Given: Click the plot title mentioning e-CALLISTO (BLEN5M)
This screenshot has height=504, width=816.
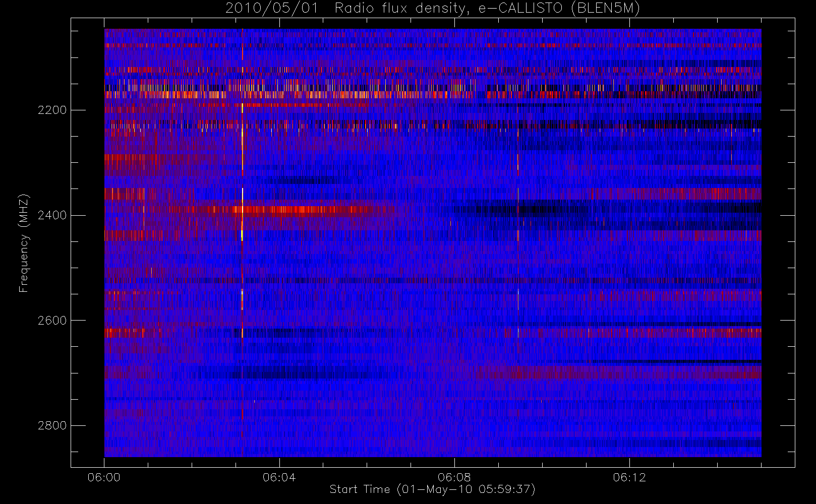Looking at the screenshot, I should coord(433,9).
